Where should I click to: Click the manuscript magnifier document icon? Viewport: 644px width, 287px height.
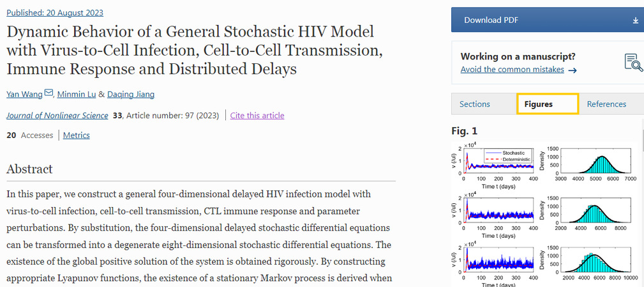633,62
